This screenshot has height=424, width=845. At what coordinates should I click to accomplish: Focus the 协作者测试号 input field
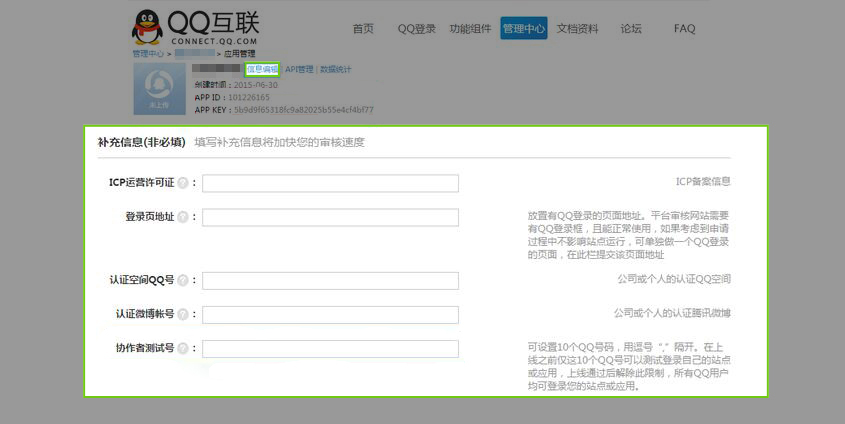[x=330, y=349]
